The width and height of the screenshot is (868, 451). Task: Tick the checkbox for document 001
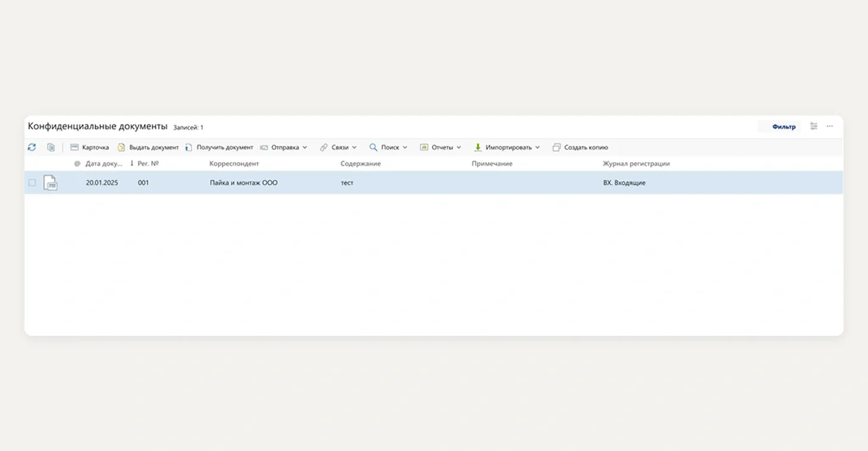32,183
